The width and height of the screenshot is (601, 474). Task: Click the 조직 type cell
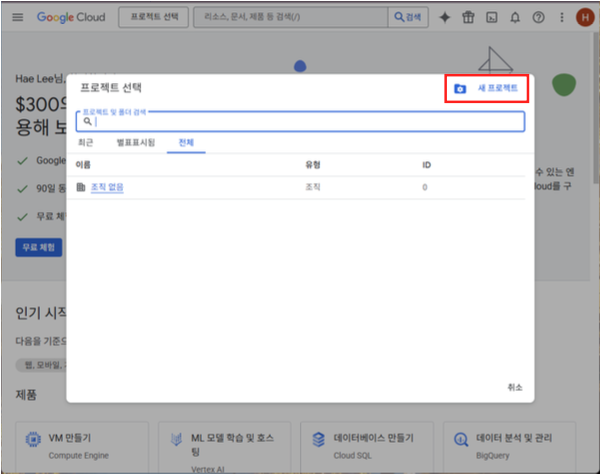(x=313, y=187)
